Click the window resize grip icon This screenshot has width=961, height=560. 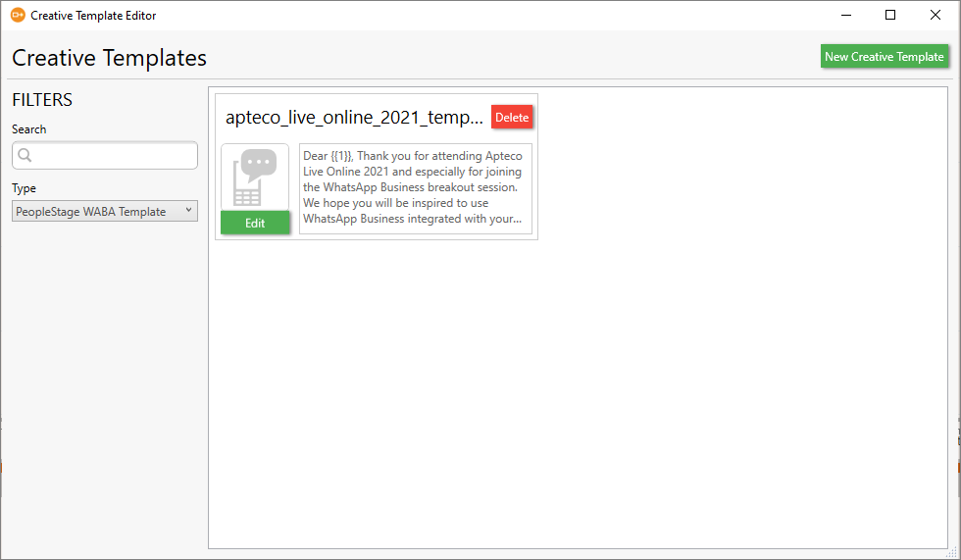(x=952, y=551)
